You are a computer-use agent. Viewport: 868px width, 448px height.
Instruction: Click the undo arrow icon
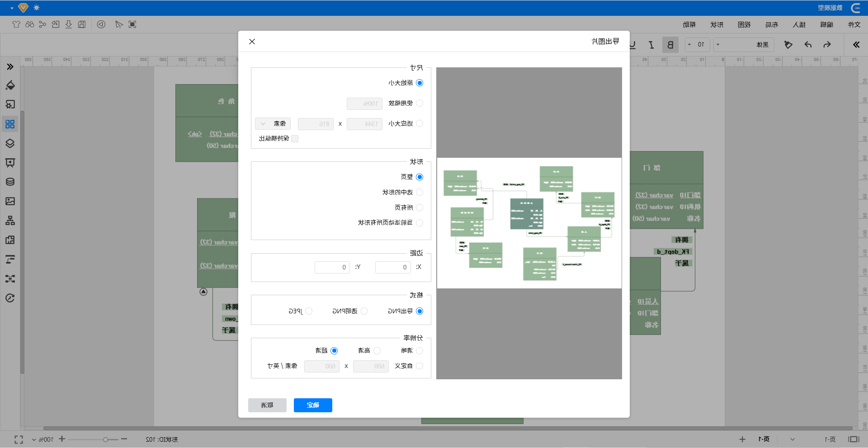click(808, 45)
